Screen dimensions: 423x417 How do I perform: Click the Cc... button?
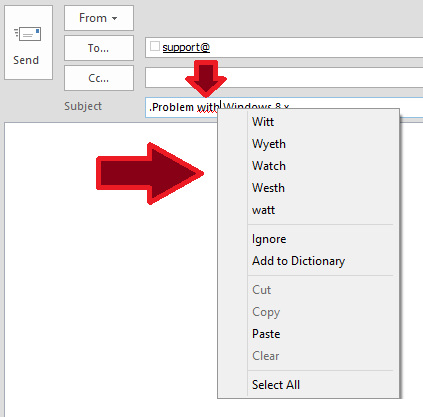[99, 78]
